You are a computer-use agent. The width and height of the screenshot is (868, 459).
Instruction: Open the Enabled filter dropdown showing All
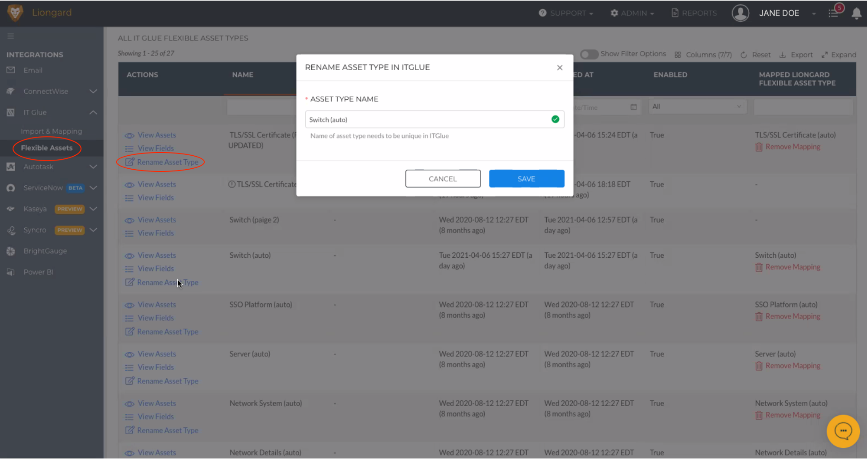coord(697,107)
